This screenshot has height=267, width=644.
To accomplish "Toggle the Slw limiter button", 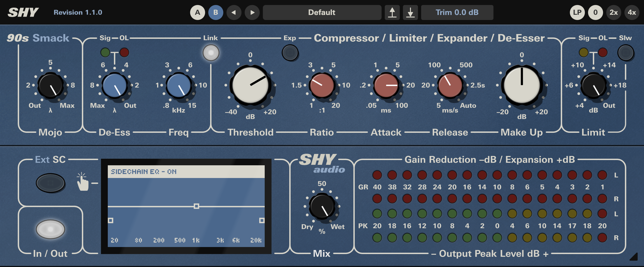I will click(626, 53).
